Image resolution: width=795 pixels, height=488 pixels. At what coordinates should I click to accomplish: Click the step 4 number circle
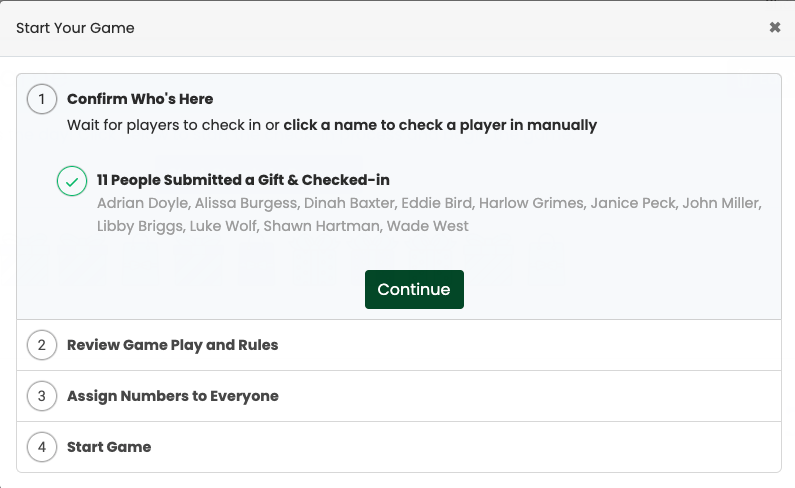[42, 447]
